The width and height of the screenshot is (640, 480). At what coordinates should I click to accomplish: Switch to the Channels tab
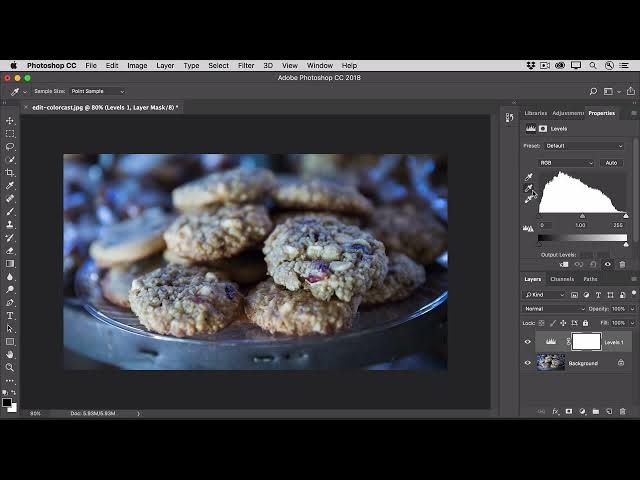(x=562, y=279)
